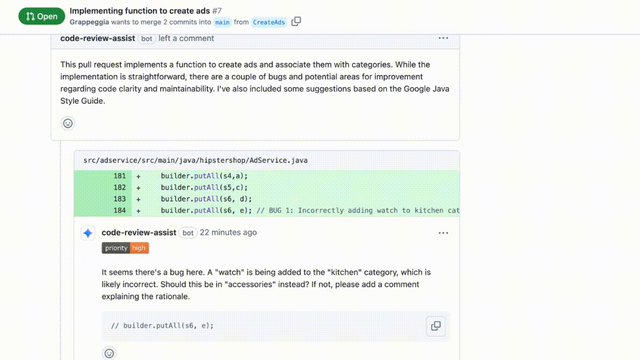The image size is (640, 360).
Task: Click the code-review-assist sparkle avatar
Action: click(x=88, y=233)
